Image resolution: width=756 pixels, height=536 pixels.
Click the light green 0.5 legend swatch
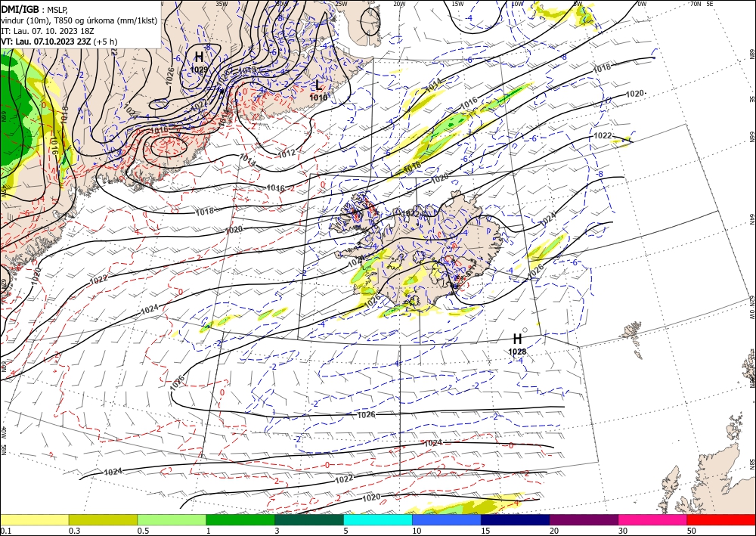pyautogui.click(x=172, y=519)
